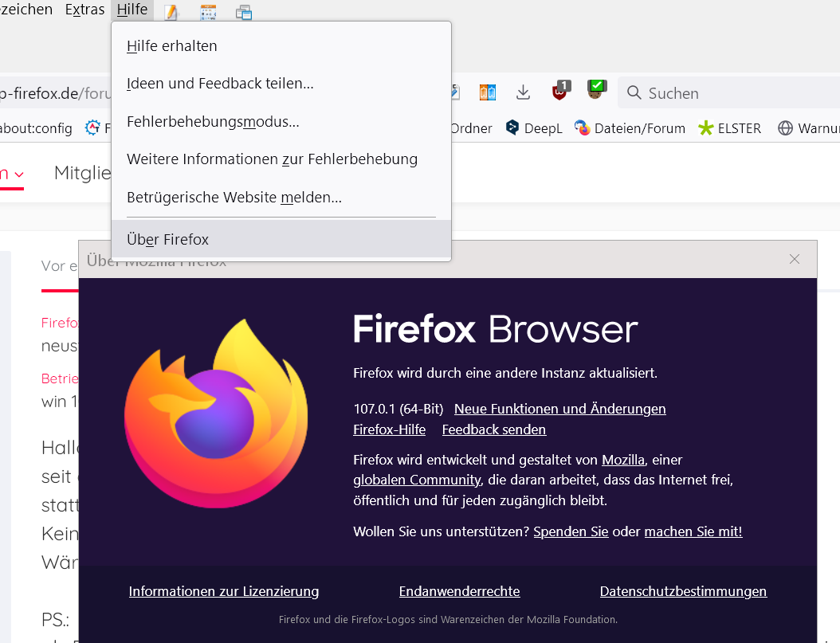This screenshot has width=840, height=643.
Task: Click the orange-blue containers toolbar icon
Action: pos(488,92)
